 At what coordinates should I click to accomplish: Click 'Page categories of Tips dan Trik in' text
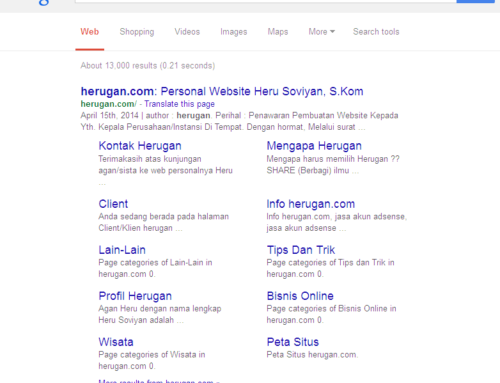[x=330, y=262]
